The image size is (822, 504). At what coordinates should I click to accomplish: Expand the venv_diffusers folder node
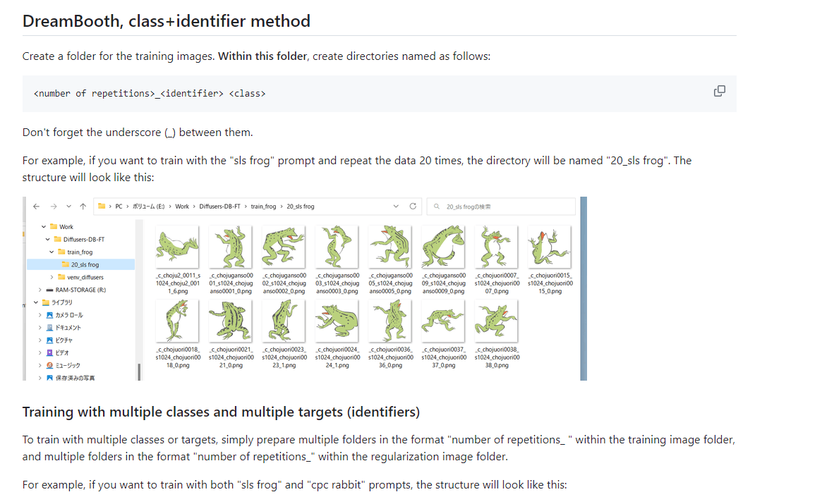[x=52, y=277]
